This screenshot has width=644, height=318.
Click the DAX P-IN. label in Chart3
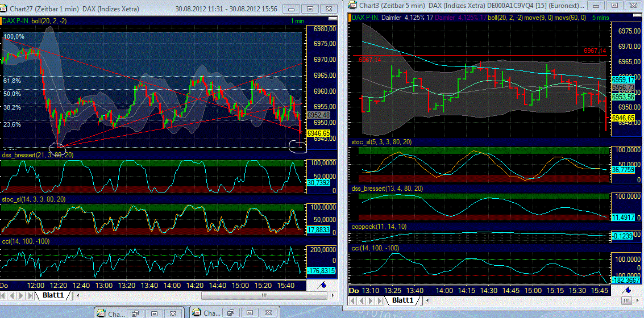(365, 18)
